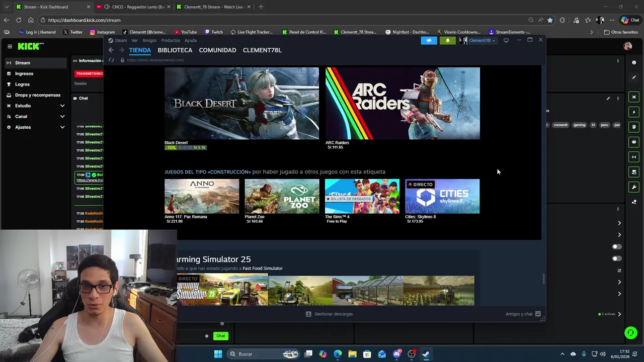Open the Cities: Skylines II thumbnail
The width and height of the screenshot is (644, 362).
[x=442, y=196]
